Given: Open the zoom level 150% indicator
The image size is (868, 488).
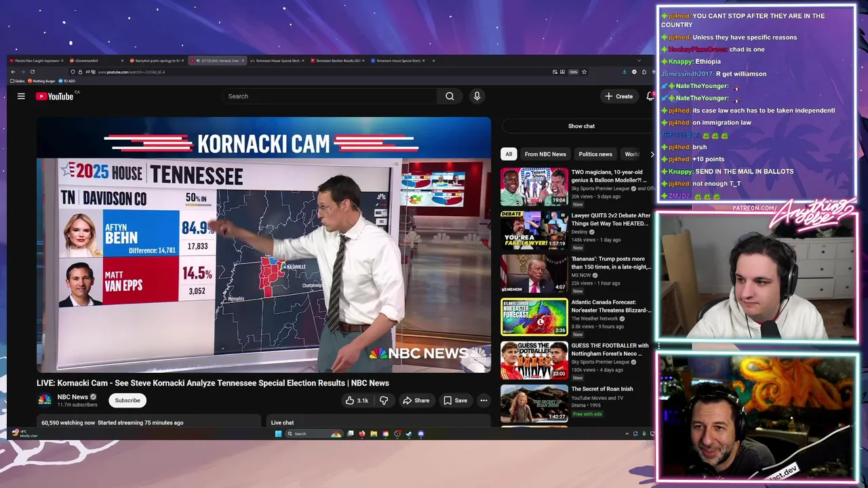Looking at the screenshot, I should [573, 72].
